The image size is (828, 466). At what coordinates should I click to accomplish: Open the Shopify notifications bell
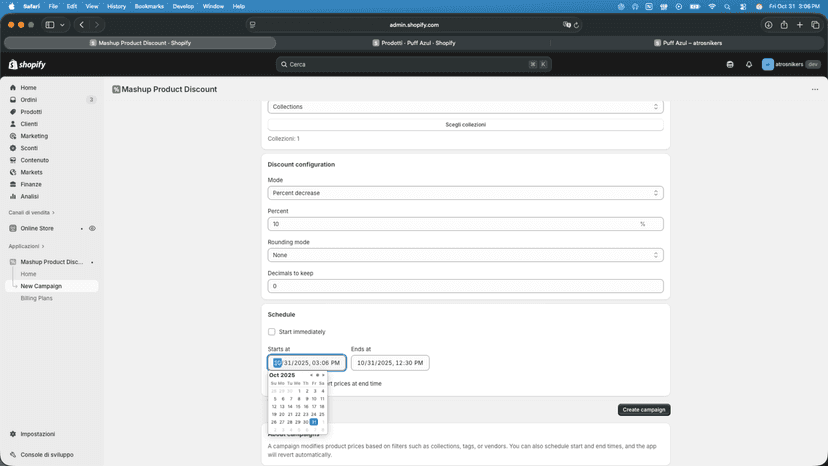coord(749,64)
